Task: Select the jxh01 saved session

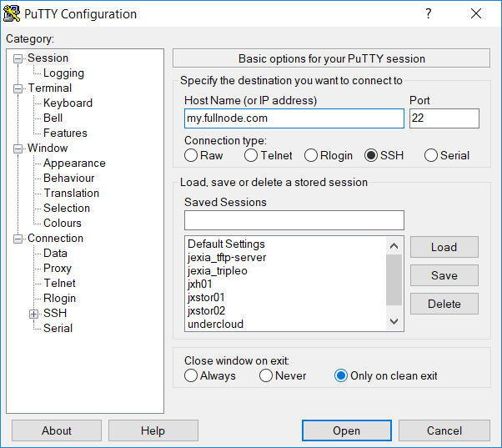Action: click(x=286, y=284)
